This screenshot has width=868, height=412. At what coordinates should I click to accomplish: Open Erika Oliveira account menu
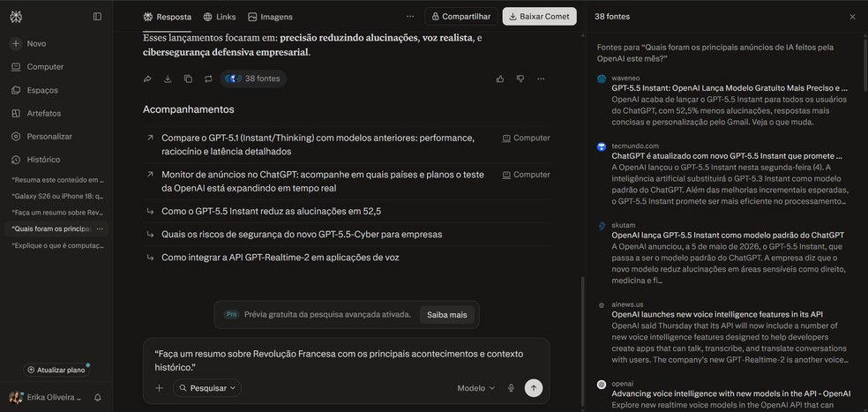coord(45,398)
